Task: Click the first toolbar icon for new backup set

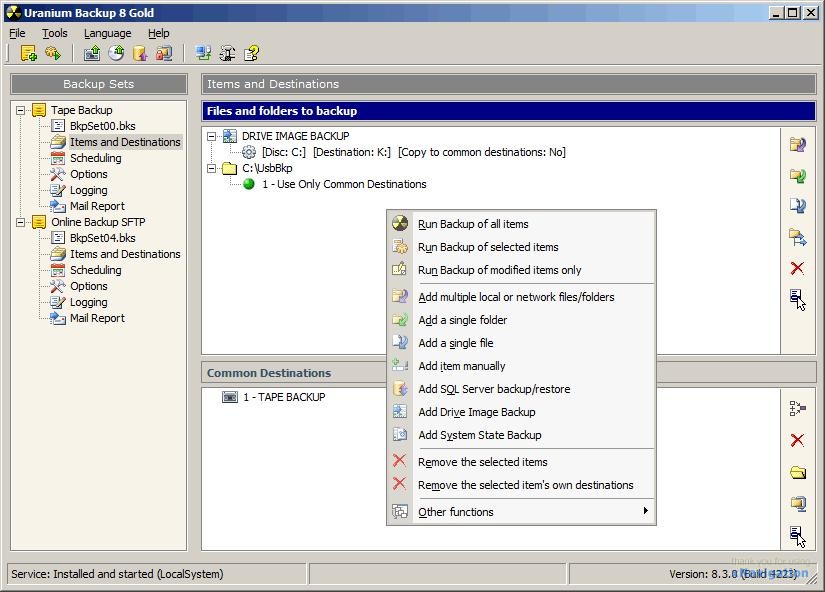Action: click(x=28, y=53)
